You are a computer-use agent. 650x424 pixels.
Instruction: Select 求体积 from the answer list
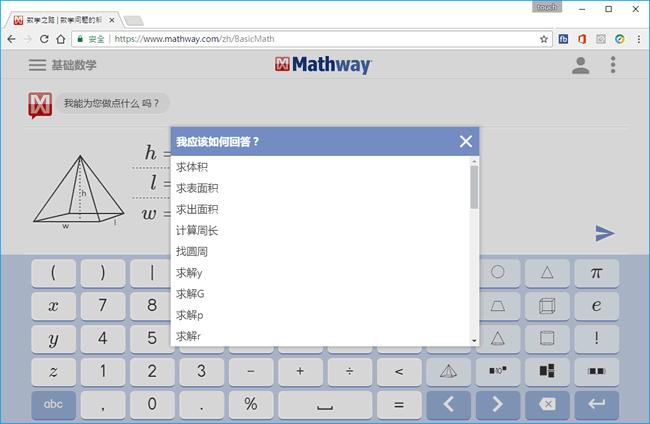pyautogui.click(x=322, y=167)
